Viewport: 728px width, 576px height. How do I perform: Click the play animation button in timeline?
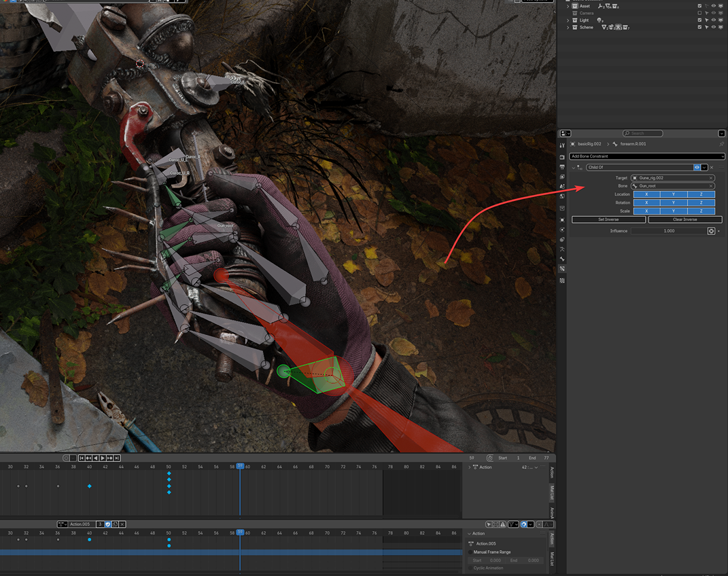tap(103, 458)
